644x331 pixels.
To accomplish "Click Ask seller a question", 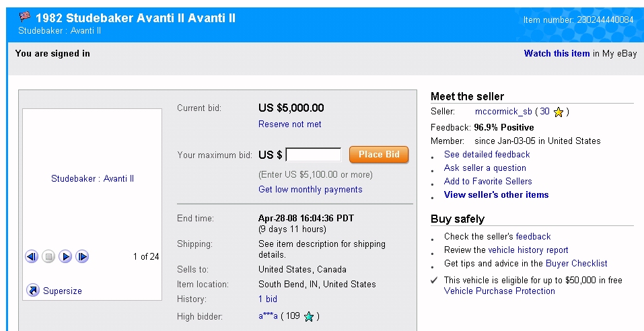I will tap(485, 168).
